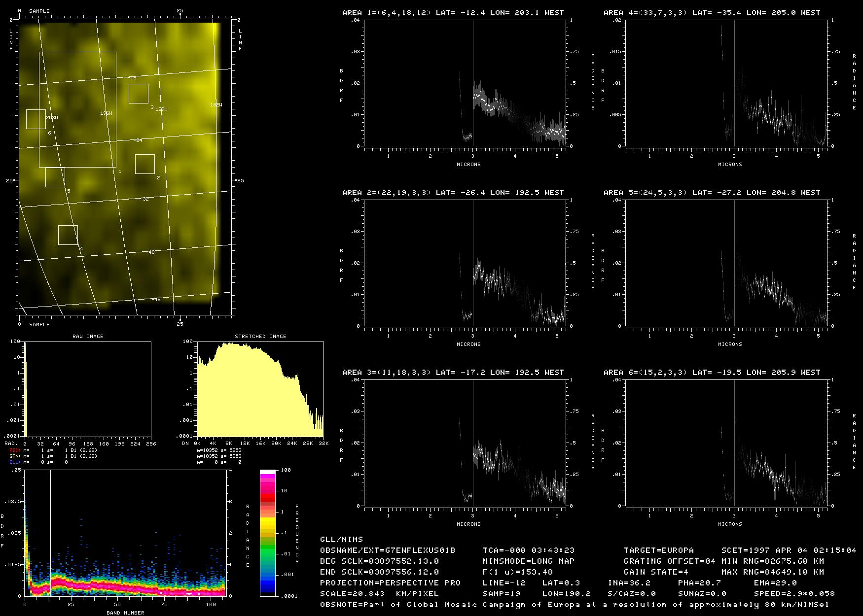Image resolution: width=863 pixels, height=616 pixels.
Task: Select the Area 5 spectrum graph
Action: coord(726,263)
